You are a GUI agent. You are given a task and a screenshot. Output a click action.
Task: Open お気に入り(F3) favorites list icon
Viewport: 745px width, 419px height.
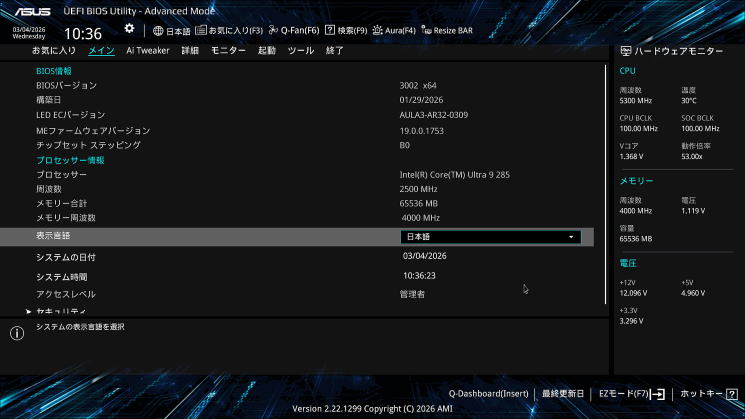tap(201, 30)
